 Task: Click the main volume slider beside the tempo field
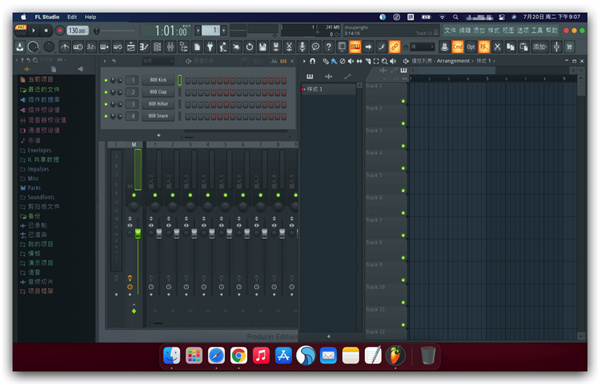tap(115, 31)
